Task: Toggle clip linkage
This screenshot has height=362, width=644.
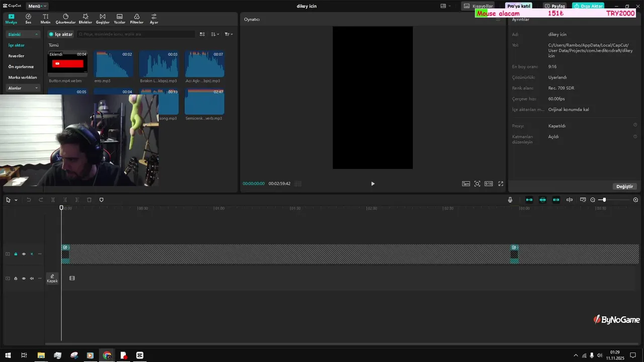Action: tap(556, 200)
